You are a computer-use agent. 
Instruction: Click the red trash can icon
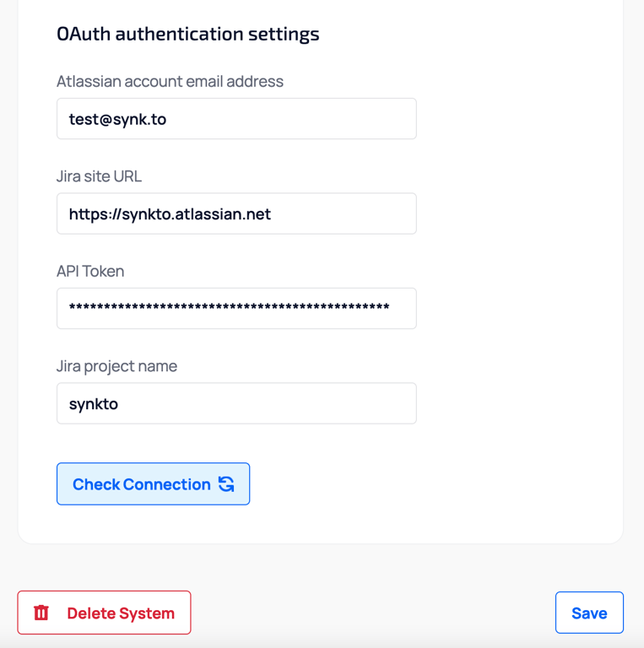[41, 613]
